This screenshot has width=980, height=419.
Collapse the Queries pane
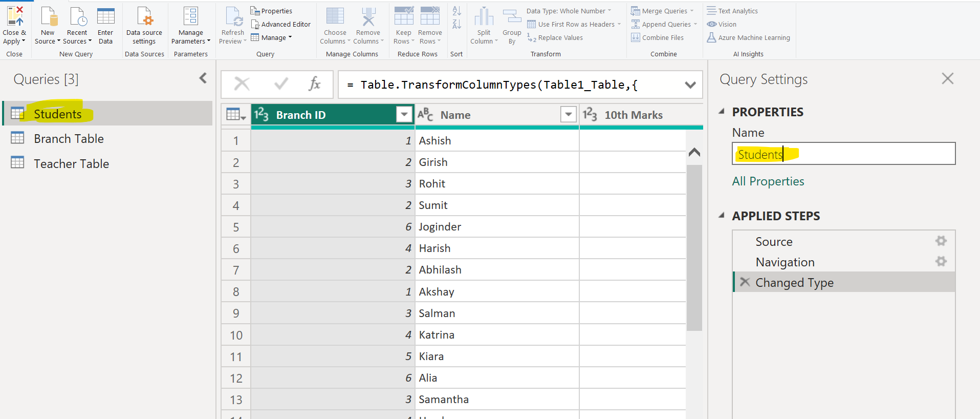click(x=203, y=78)
